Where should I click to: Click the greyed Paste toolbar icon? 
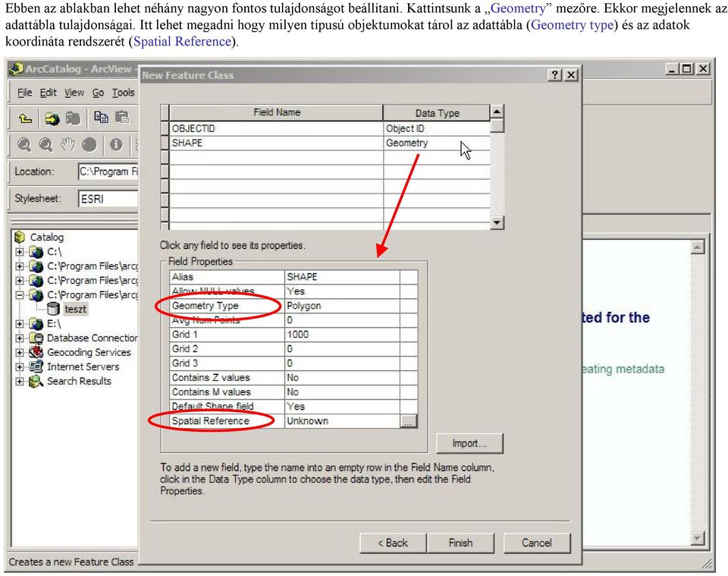[122, 118]
